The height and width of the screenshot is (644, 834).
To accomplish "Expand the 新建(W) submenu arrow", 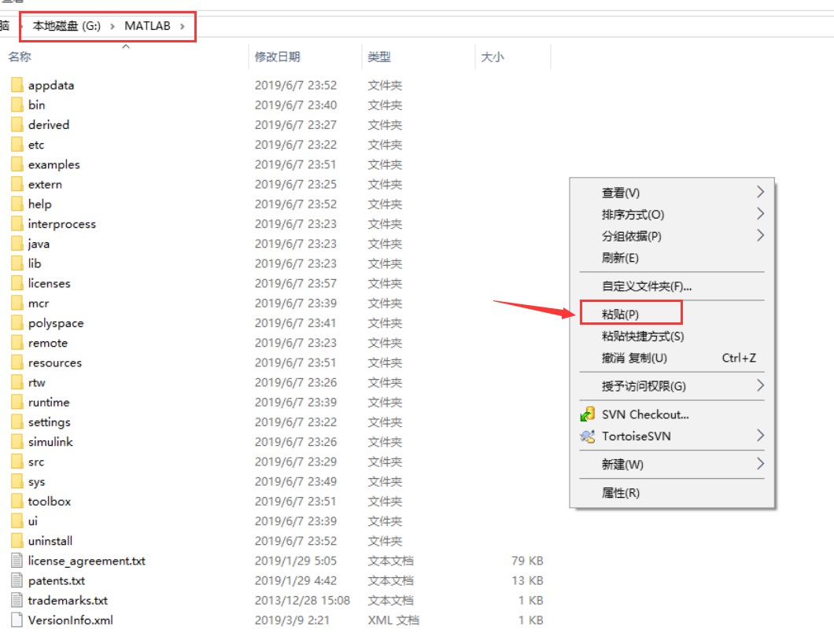I will tap(760, 464).
